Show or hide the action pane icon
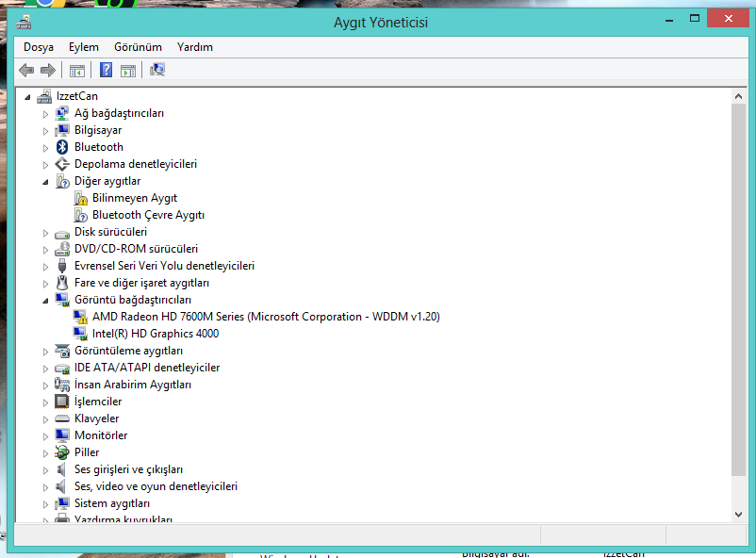Screen dimensions: 756x558 click(x=128, y=71)
